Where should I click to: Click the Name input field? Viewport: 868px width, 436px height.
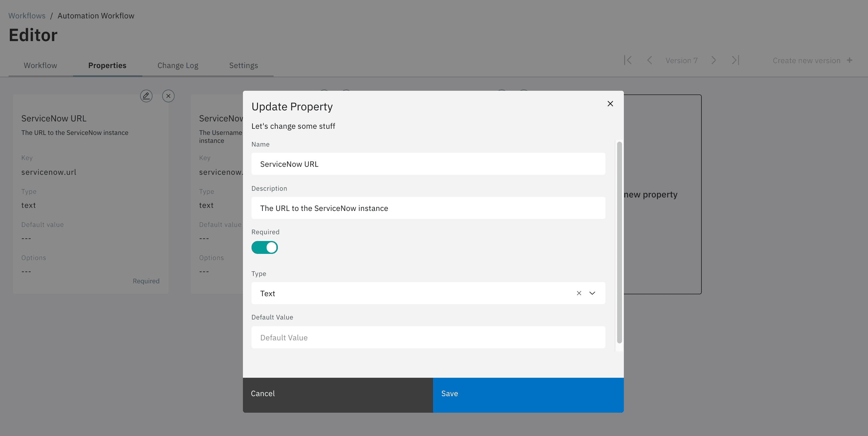tap(428, 164)
